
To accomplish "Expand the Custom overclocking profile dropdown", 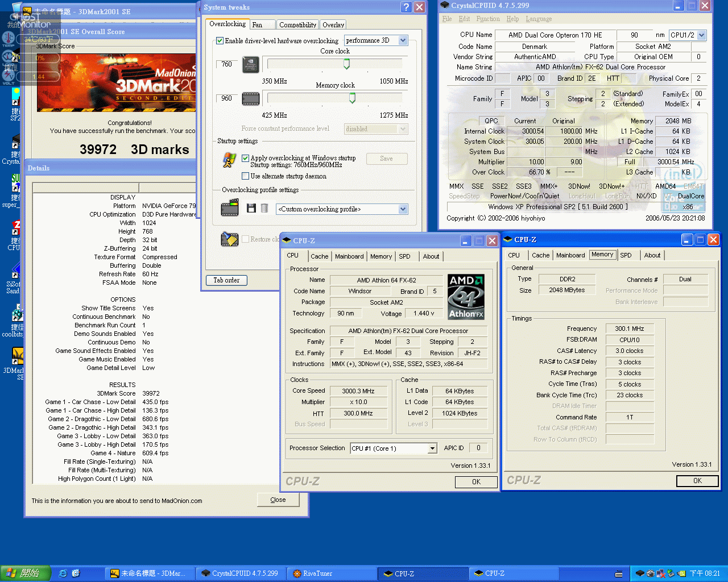I will click(x=403, y=209).
